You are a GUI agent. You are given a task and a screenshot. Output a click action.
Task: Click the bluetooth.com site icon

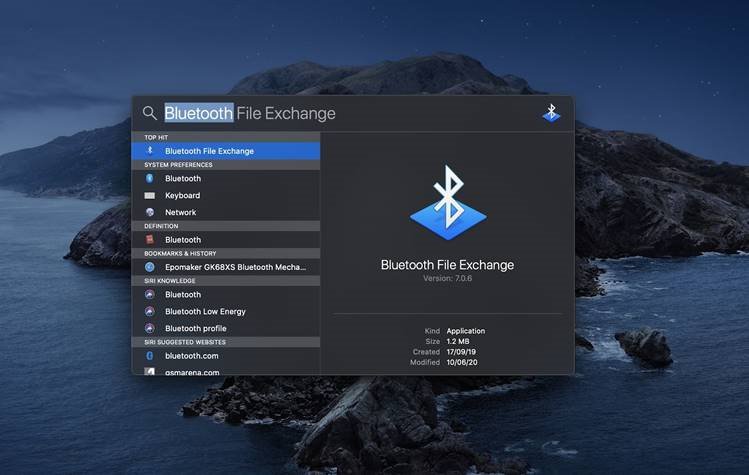150,356
